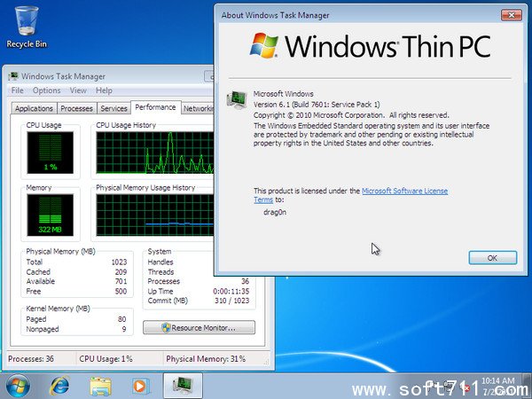Open the File menu in Task Manager
The image size is (532, 399).
18,90
